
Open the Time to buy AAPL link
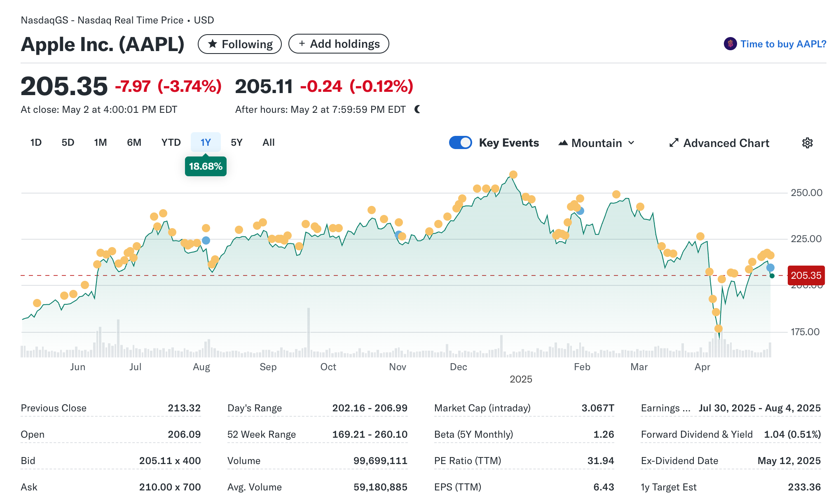(783, 44)
